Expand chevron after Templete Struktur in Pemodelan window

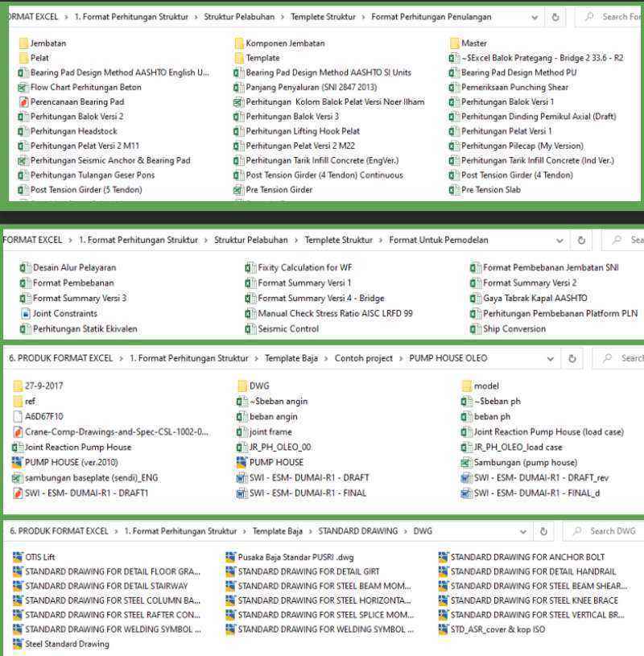pos(381,240)
